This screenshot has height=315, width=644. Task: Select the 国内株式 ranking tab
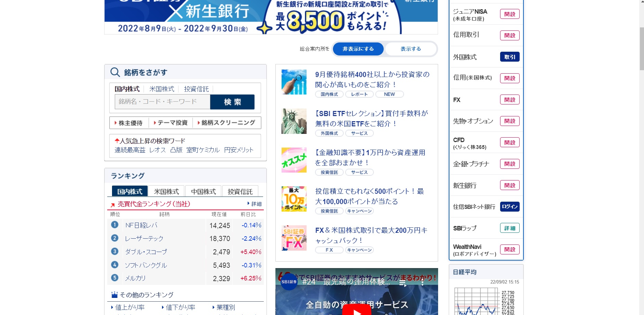tap(130, 191)
